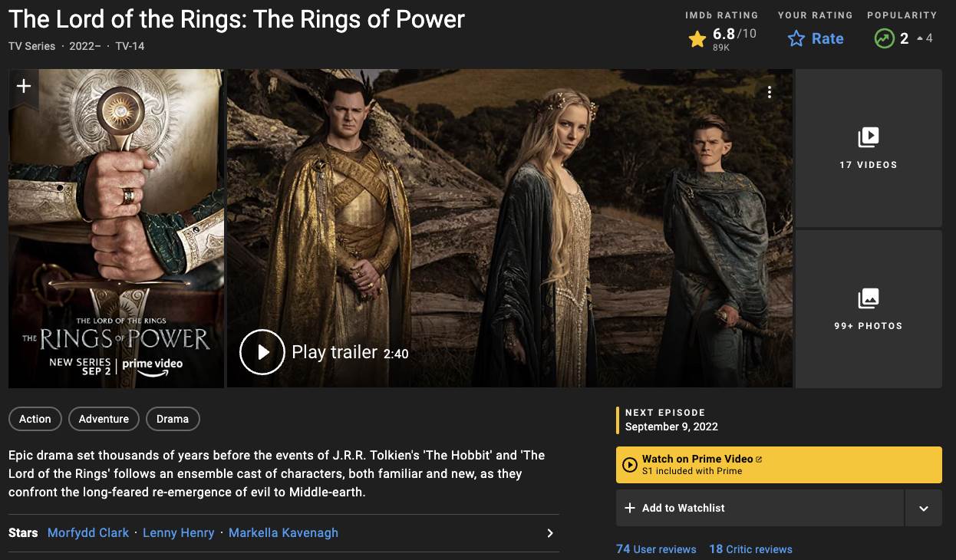Click the green popularity trend icon
Screen dimensions: 956x560
[885, 38]
